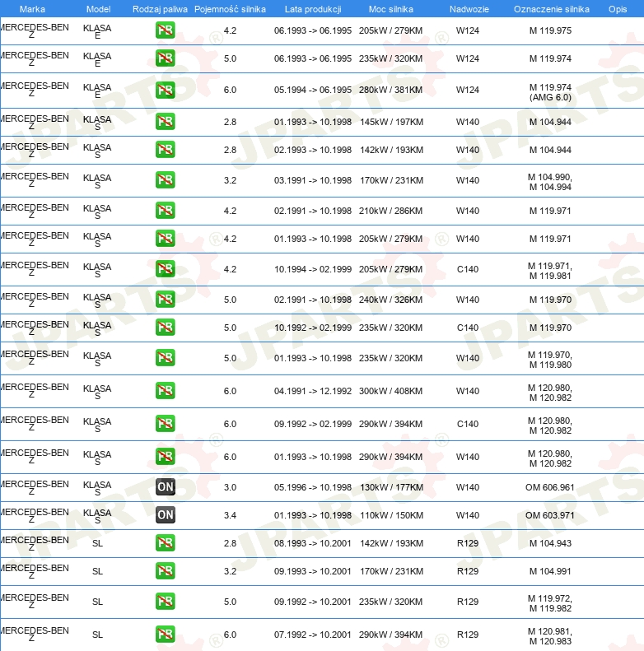
Task: Click the Moc silnika column header
Action: [391, 8]
